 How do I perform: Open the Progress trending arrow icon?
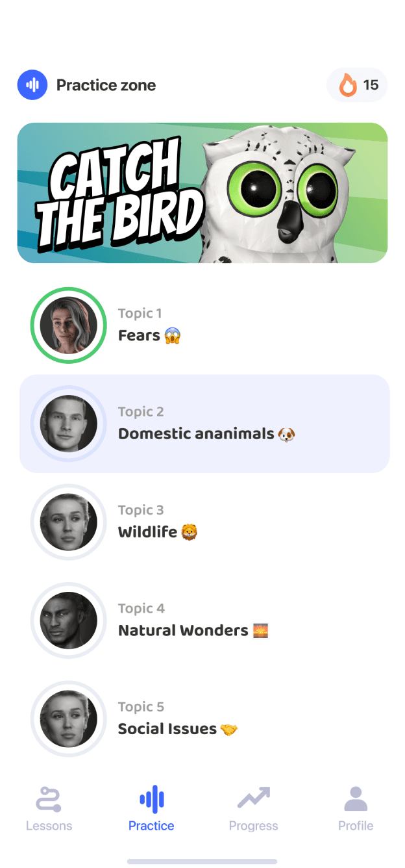254,797
